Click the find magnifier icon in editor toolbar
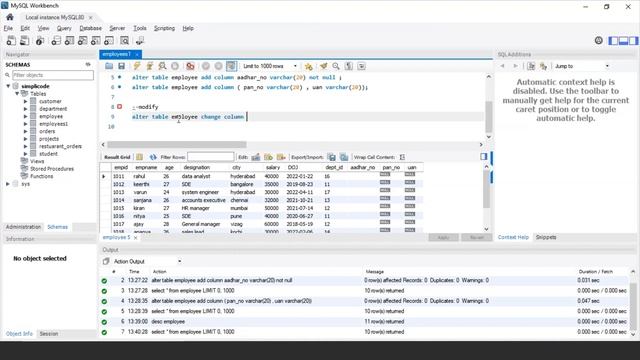 pos(336,66)
